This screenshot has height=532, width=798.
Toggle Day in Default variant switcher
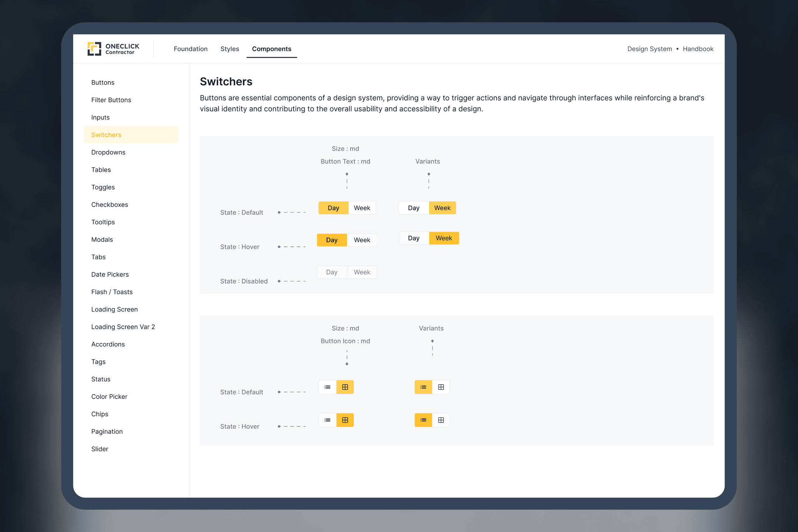tap(414, 208)
